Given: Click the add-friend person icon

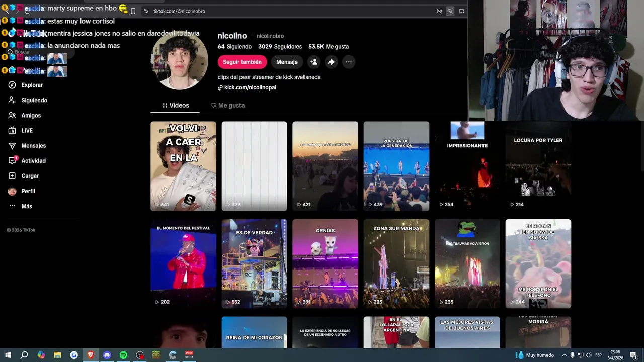Looking at the screenshot, I should pyautogui.click(x=314, y=62).
